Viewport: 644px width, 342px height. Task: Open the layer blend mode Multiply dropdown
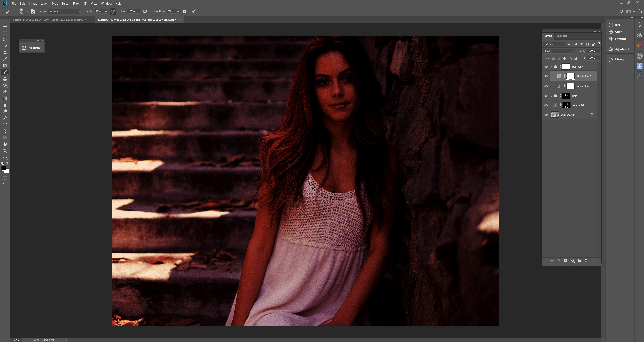coord(559,51)
